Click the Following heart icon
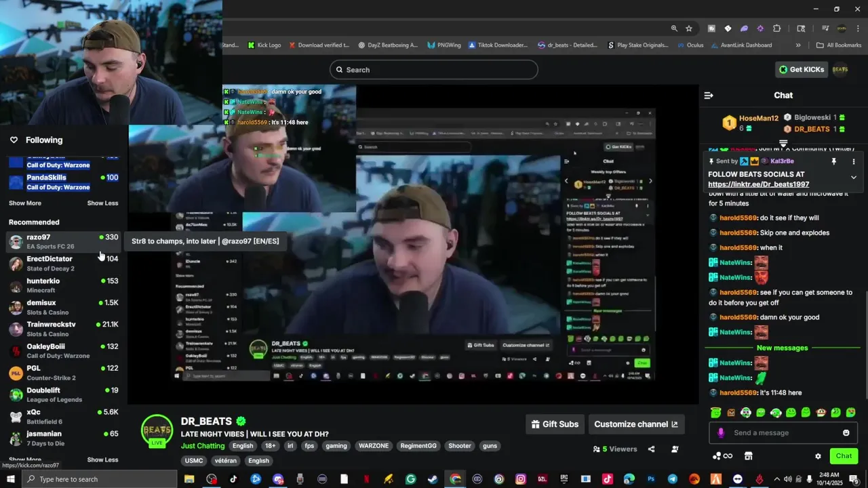Viewport: 868px width, 488px height. (14, 140)
